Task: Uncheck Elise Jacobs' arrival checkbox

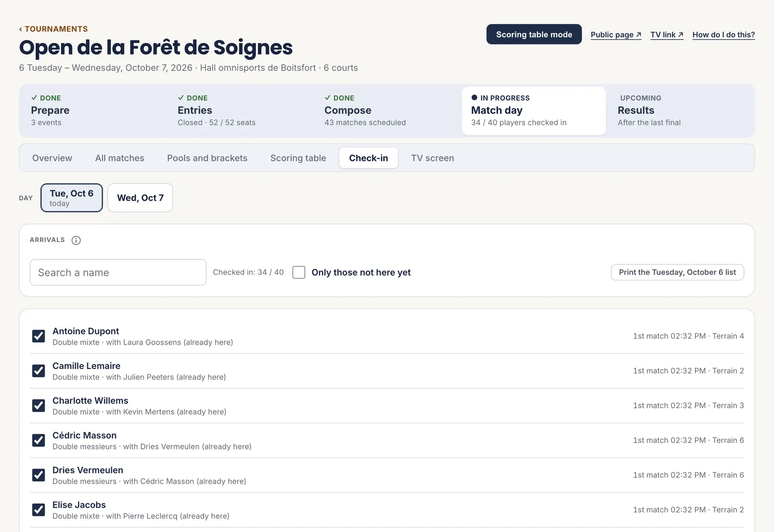Action: pos(39,510)
